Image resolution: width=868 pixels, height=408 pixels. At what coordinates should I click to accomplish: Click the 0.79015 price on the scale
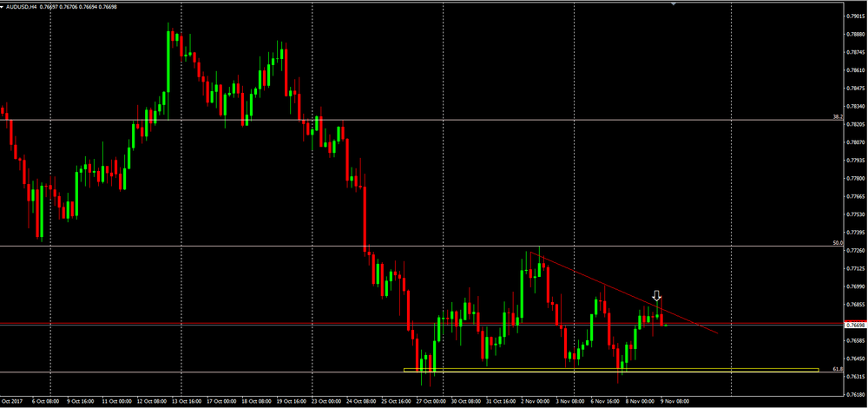857,16
